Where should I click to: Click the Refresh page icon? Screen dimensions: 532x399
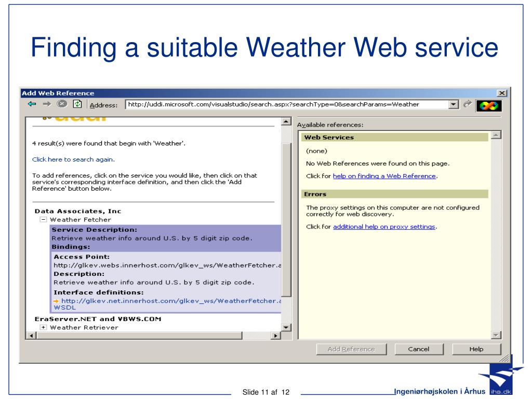(77, 104)
